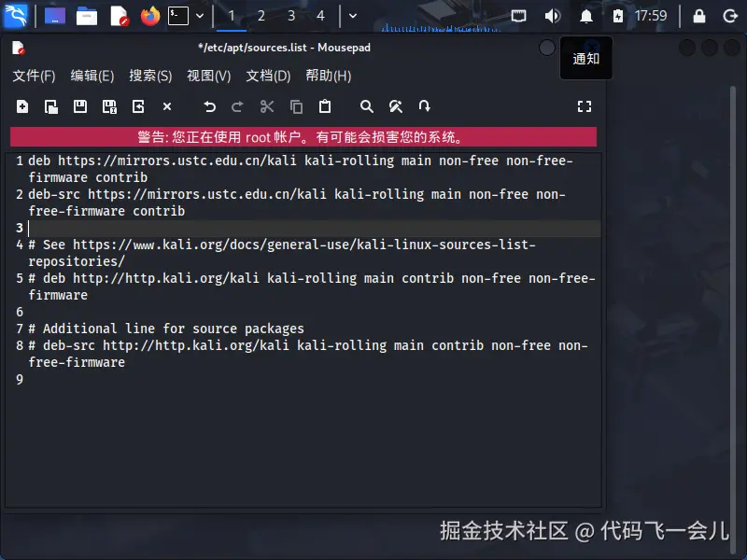This screenshot has height=560, width=747.
Task: Click the 通知 tooltip popup
Action: click(586, 59)
